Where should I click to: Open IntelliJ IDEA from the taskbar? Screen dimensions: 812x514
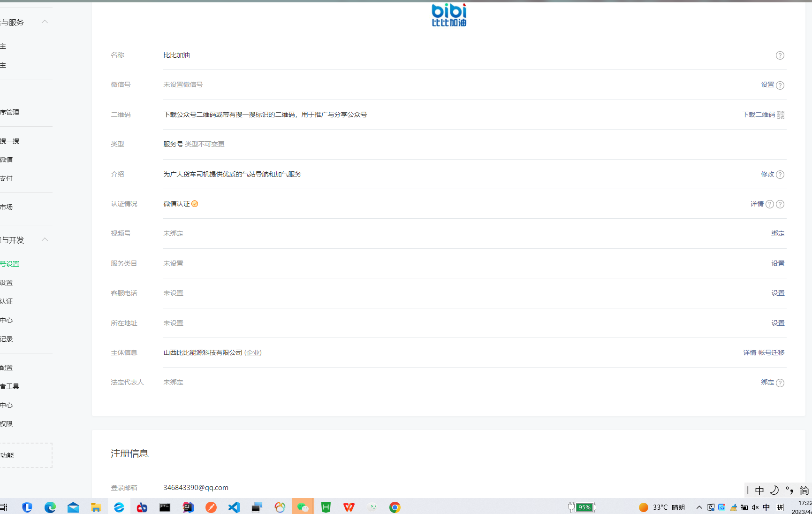(x=188, y=507)
